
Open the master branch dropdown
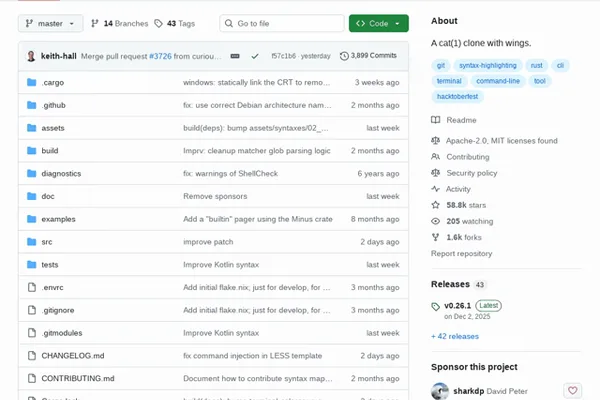point(51,23)
